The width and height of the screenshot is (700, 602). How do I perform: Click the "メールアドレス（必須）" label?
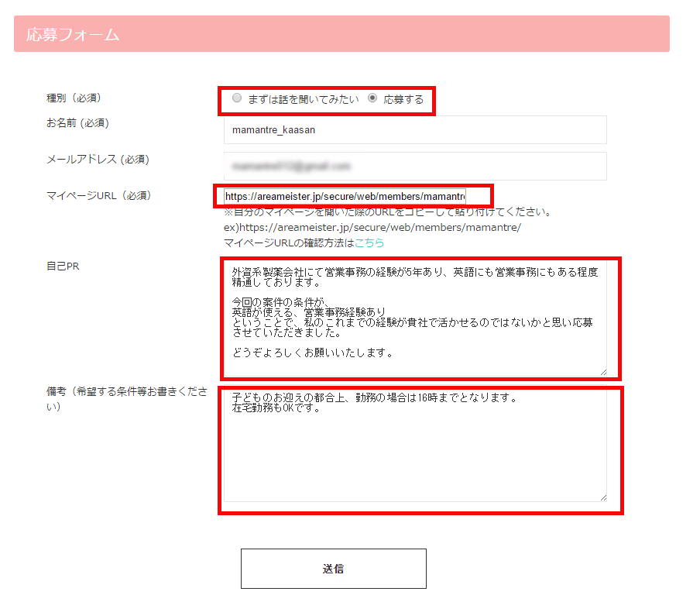click(x=98, y=160)
